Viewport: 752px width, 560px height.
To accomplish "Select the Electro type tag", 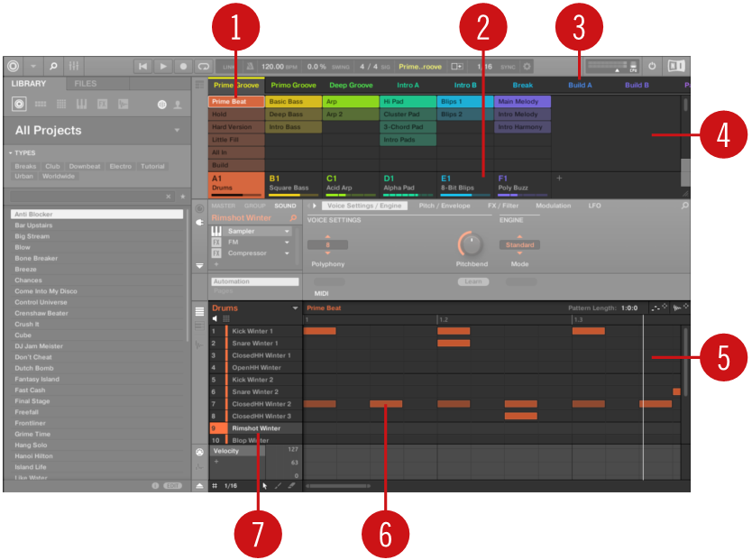I will [x=120, y=166].
